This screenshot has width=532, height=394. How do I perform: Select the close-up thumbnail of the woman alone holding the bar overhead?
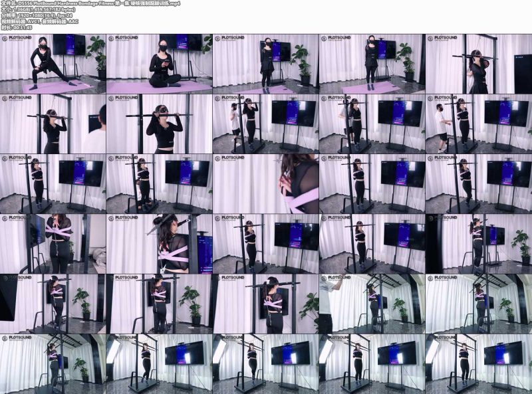160,124
